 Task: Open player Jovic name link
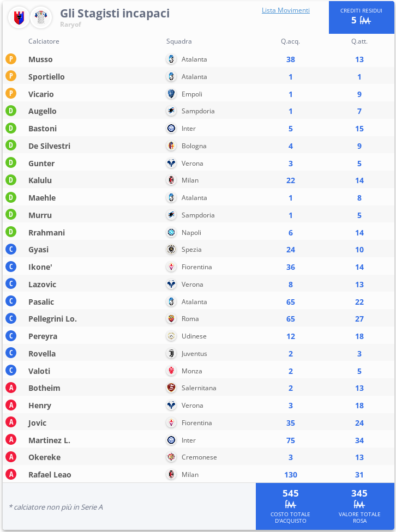coord(37,423)
